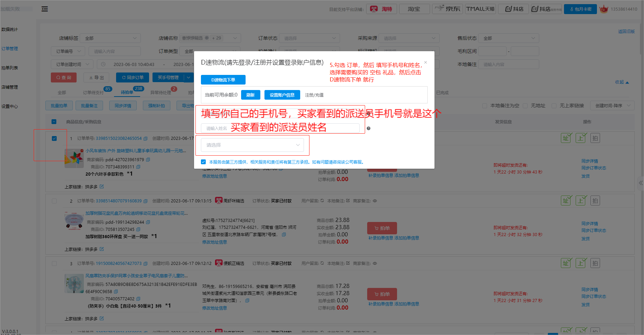Click 拍 status icon on order 1

tap(595, 138)
